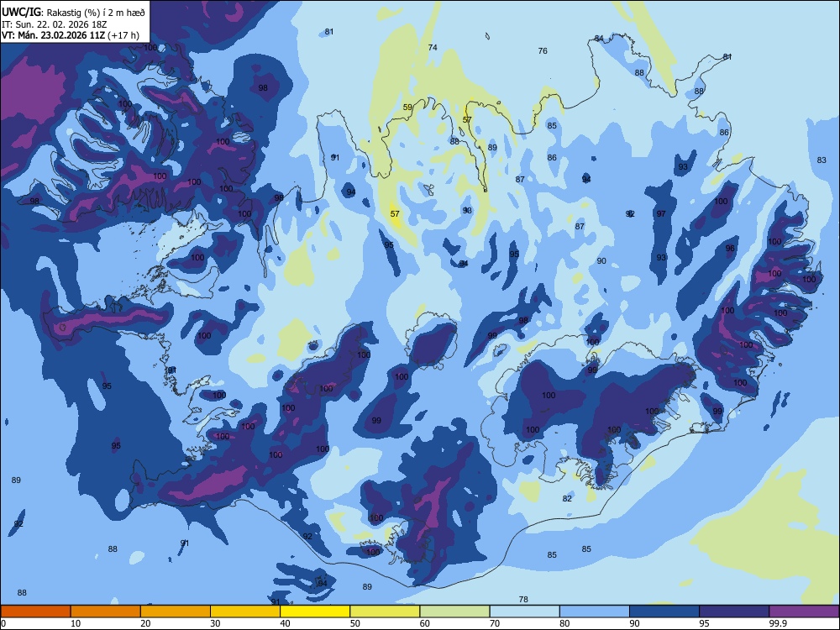Click the humidity value 82 near south coast

point(567,499)
